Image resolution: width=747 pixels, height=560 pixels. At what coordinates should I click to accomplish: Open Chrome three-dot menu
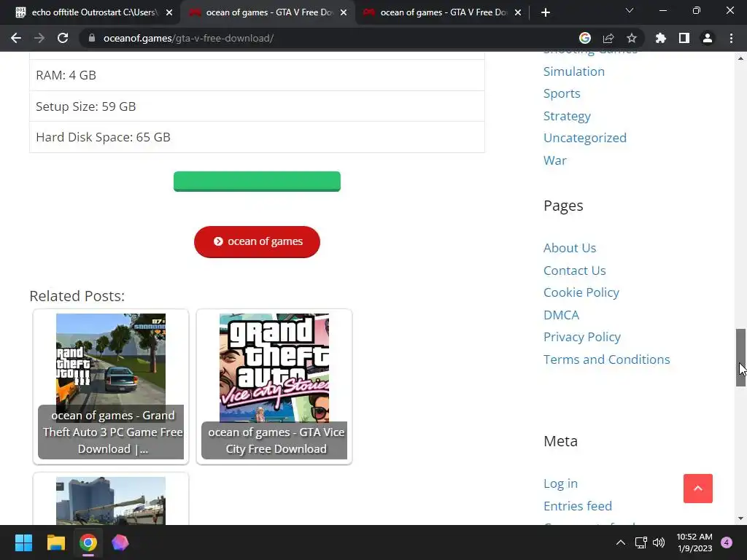point(731,38)
